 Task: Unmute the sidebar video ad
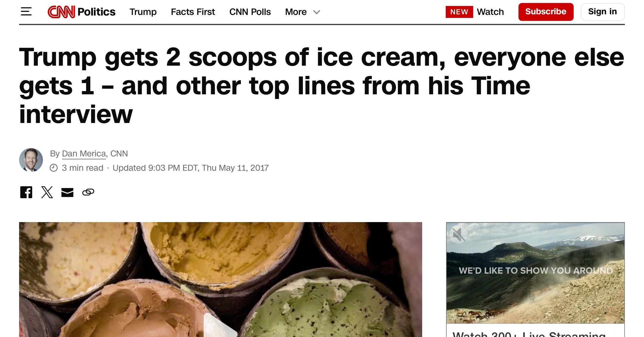click(x=458, y=234)
